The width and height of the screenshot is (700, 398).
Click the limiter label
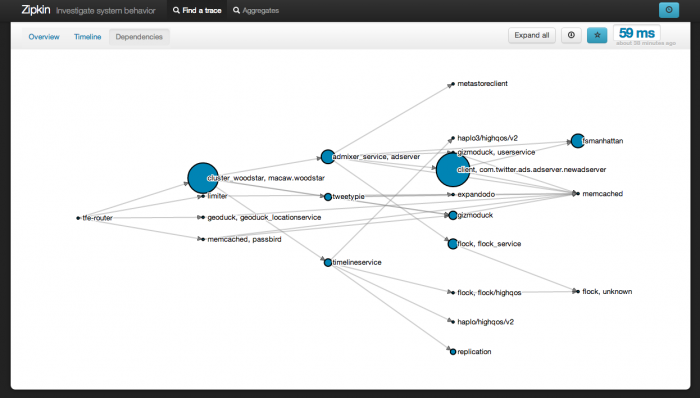pos(217,196)
